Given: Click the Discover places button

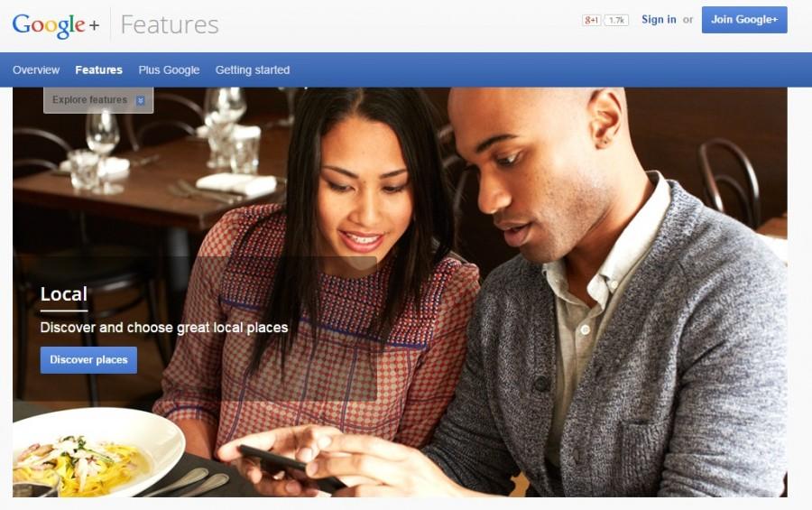Looking at the screenshot, I should (x=88, y=359).
